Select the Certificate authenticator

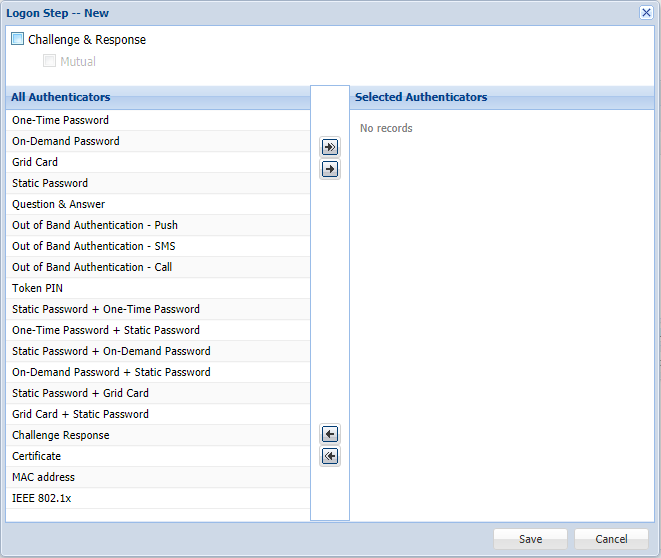point(36,456)
